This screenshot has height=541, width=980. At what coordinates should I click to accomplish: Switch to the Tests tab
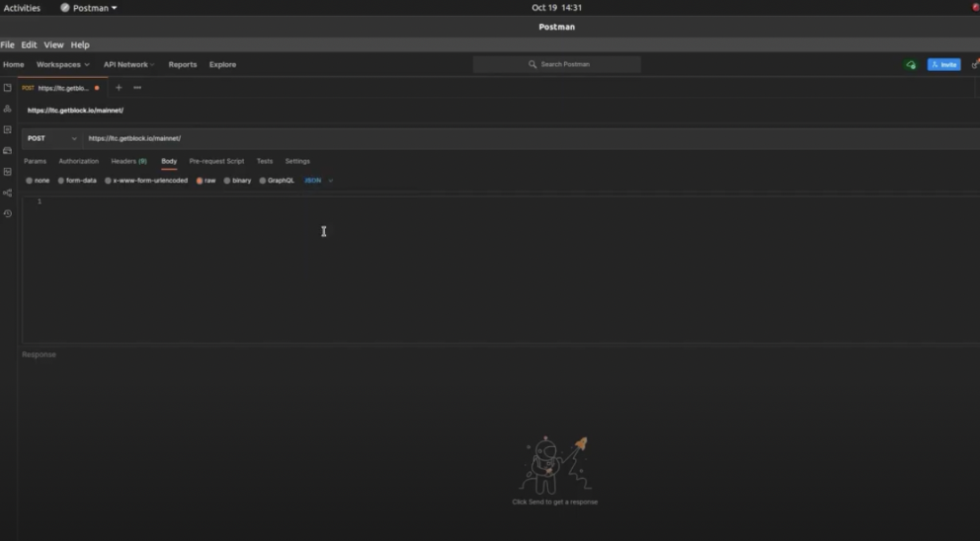(x=265, y=161)
